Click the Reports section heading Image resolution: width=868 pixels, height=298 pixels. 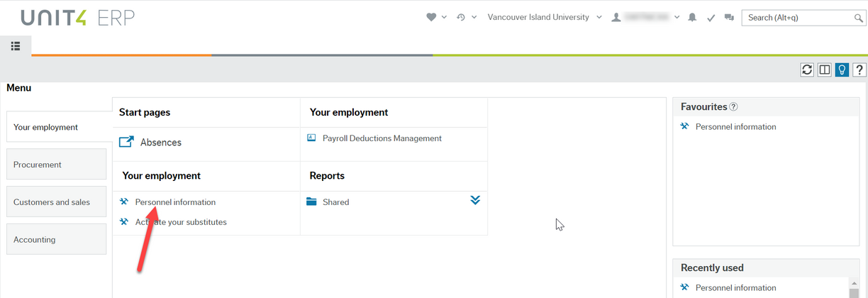pos(327,175)
